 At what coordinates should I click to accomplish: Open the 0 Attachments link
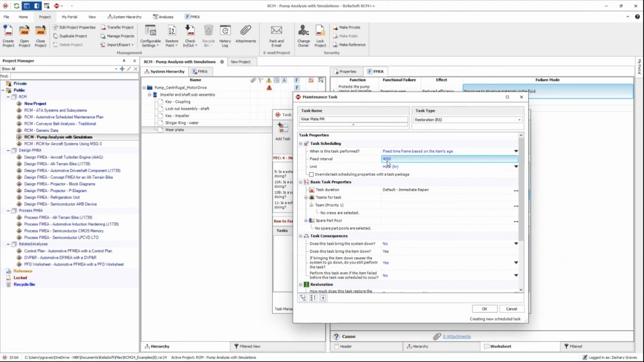click(457, 336)
